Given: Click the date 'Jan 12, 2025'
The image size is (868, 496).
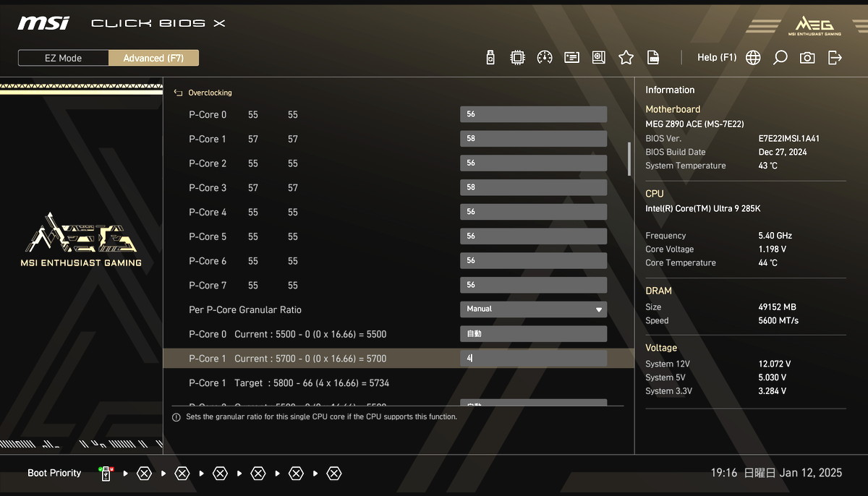Looking at the screenshot, I should click(811, 473).
